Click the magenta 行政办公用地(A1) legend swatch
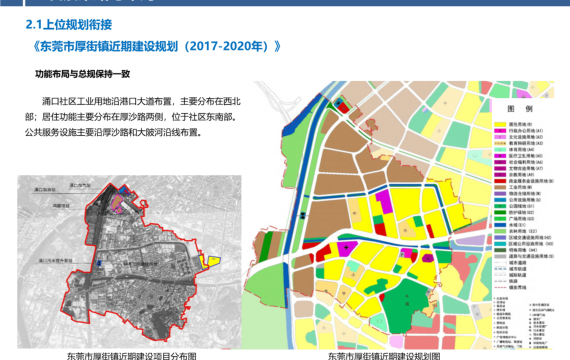The height and width of the screenshot is (360, 570). (500, 131)
